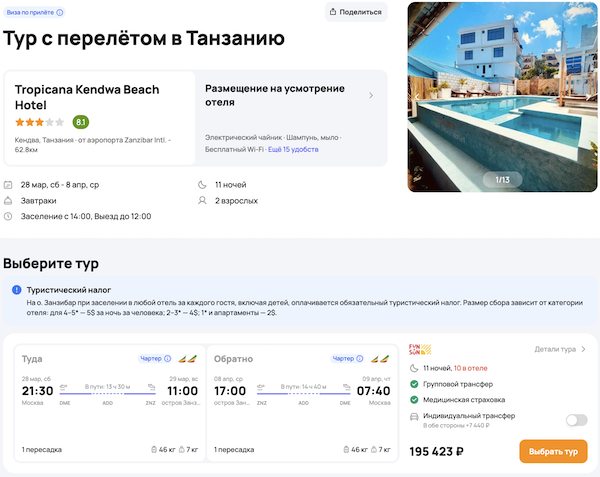Click the 1/13 photo counter

click(x=502, y=179)
